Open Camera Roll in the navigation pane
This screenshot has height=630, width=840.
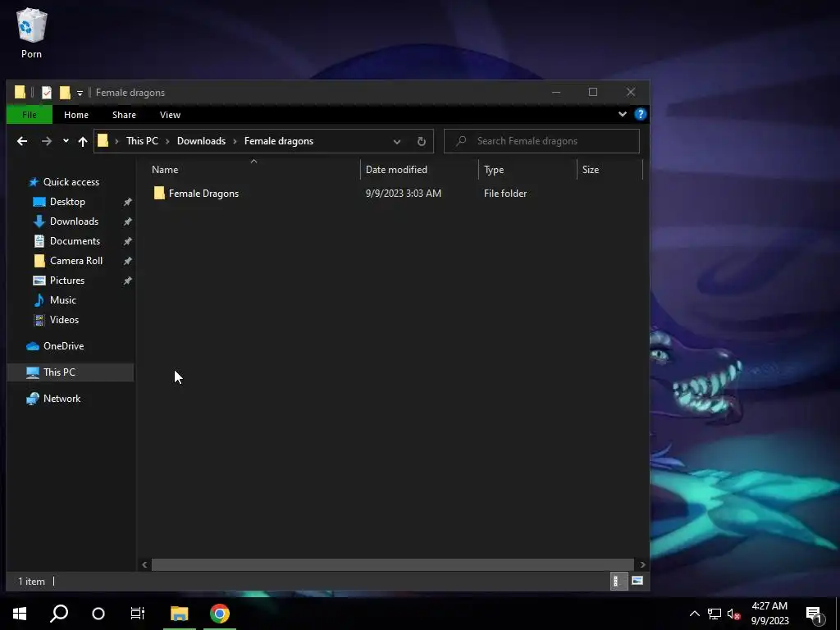pos(76,261)
